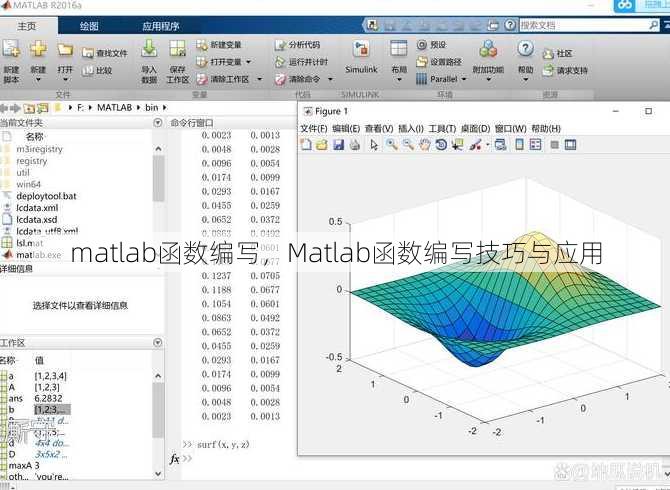Open 文件(F) menu in Figure 1
This screenshot has width=670, height=490.
coord(314,129)
